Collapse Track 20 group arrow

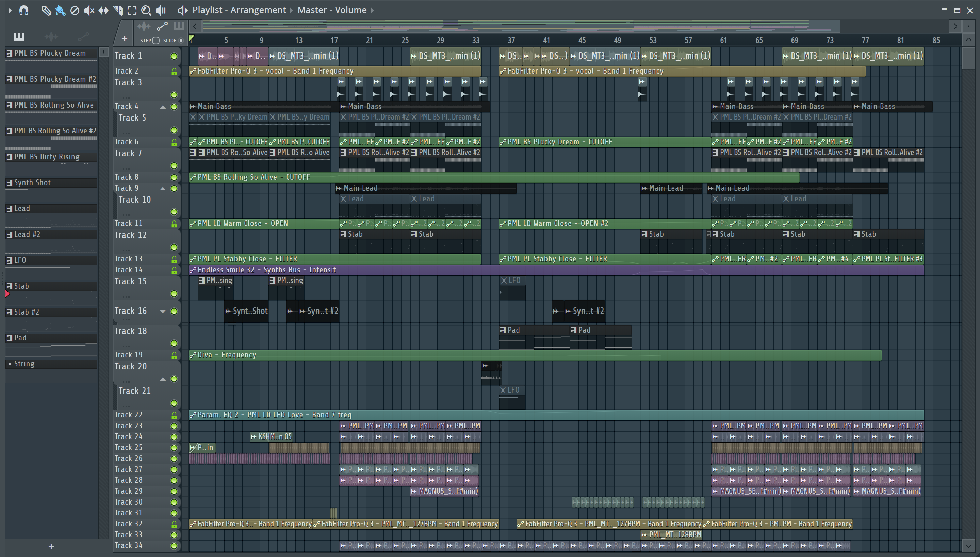[163, 379]
